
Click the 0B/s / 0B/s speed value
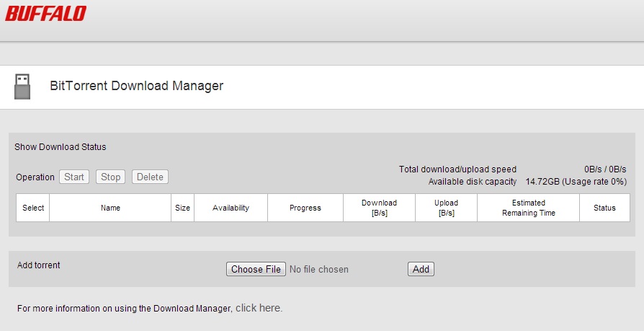(605, 169)
